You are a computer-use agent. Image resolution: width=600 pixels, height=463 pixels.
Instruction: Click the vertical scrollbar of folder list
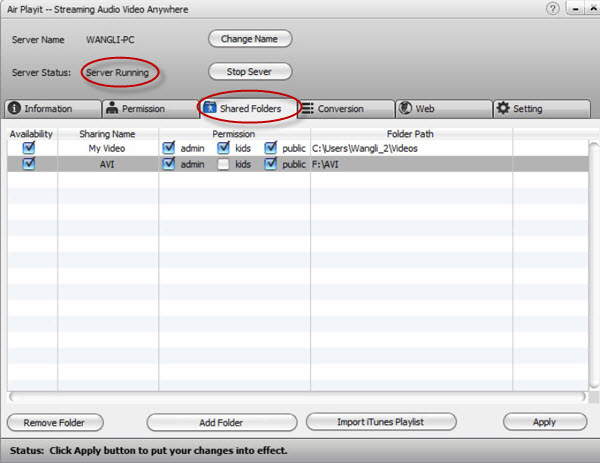click(593, 266)
